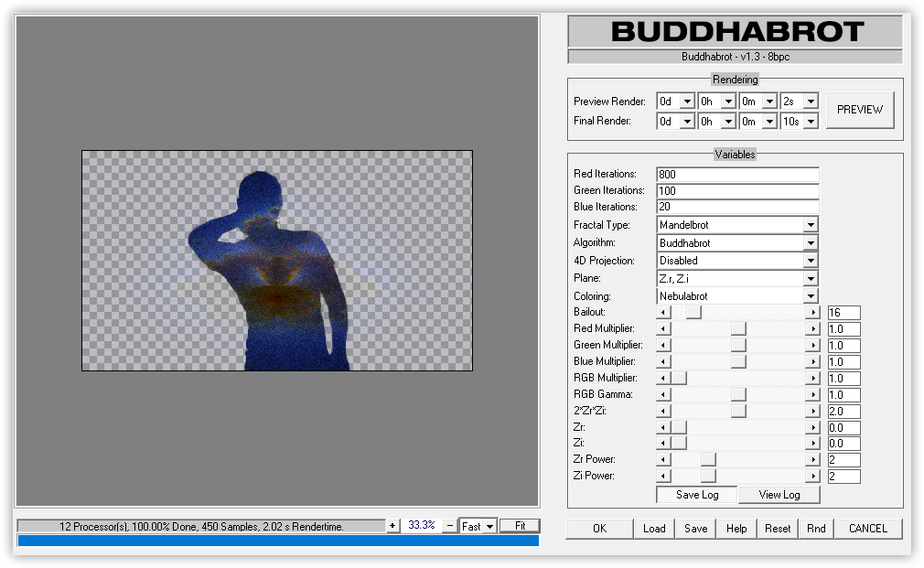924x568 pixels.
Task: Expand the Plane dropdown
Action: 811,278
